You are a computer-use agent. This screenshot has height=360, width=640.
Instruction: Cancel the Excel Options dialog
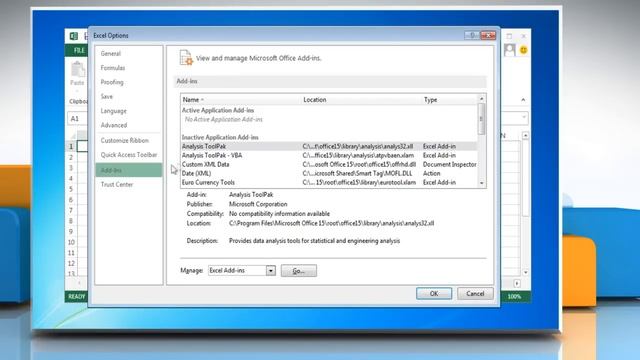pos(475,293)
